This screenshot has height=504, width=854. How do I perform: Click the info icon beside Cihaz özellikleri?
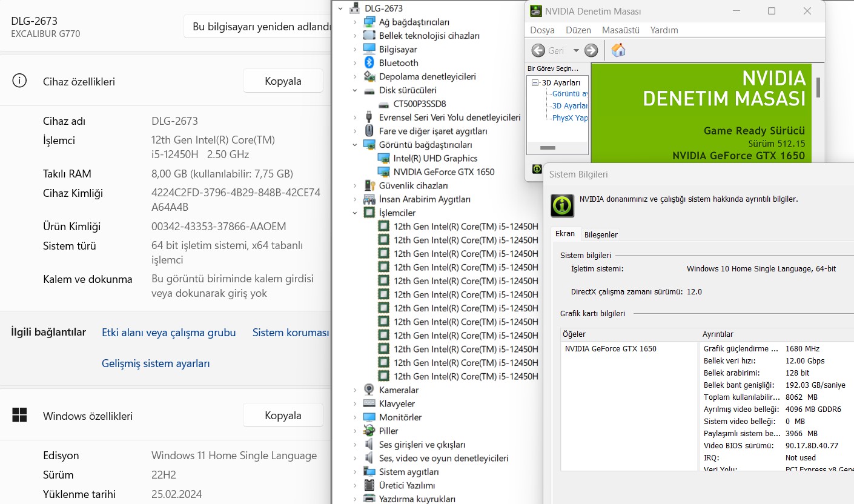(19, 81)
